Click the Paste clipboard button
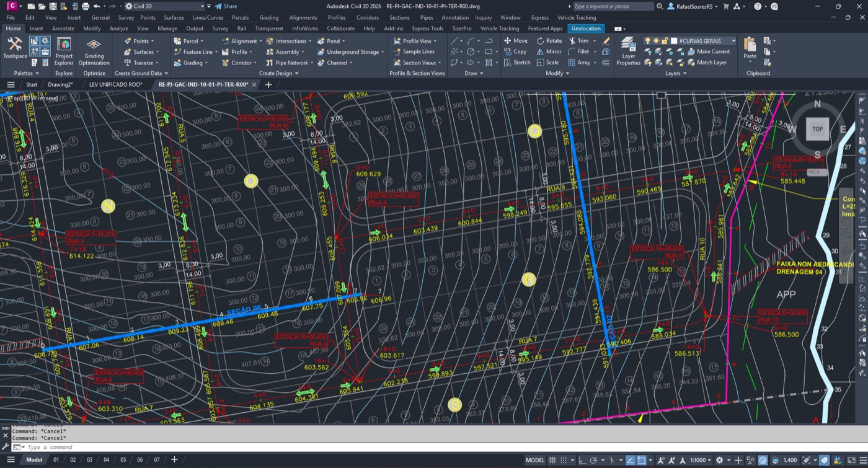The height and width of the screenshot is (468, 868). (750, 48)
